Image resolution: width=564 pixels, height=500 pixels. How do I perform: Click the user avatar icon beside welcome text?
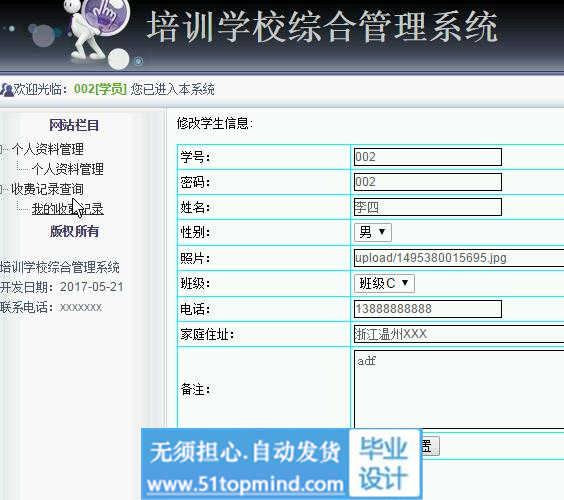(x=6, y=90)
